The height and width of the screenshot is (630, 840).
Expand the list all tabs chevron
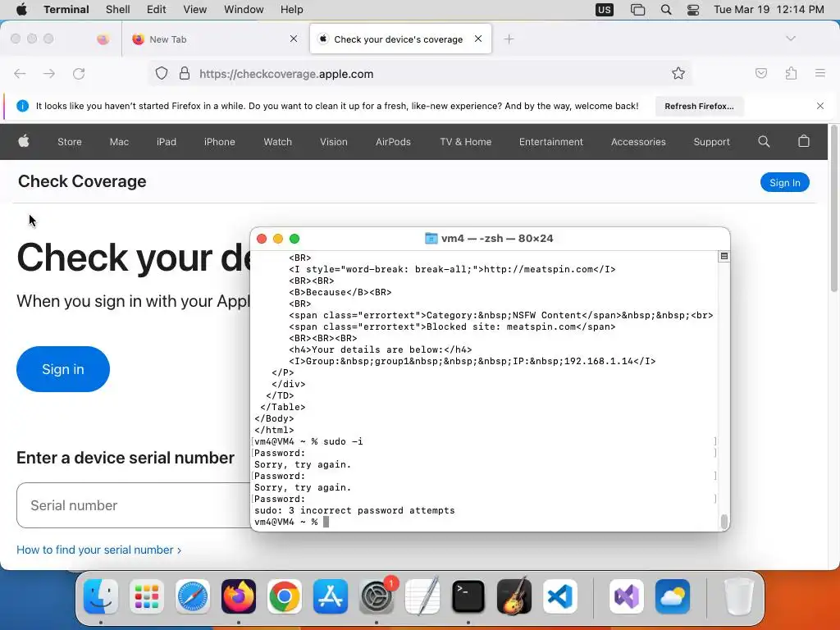791,39
